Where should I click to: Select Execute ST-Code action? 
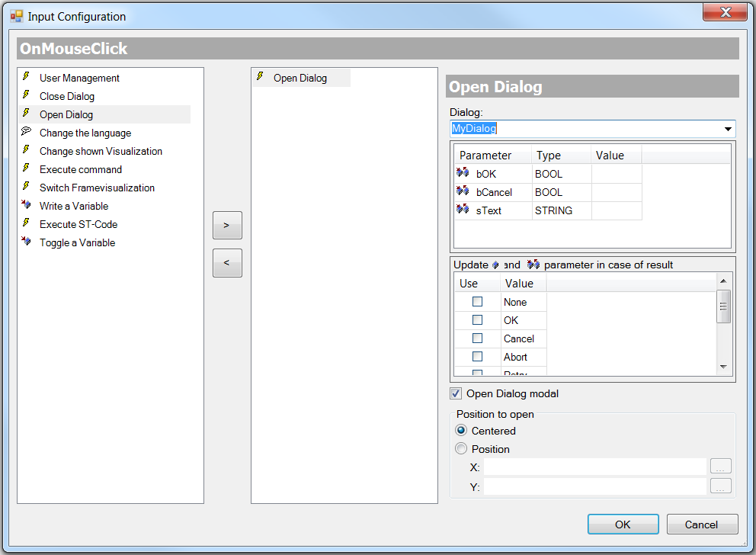click(78, 225)
